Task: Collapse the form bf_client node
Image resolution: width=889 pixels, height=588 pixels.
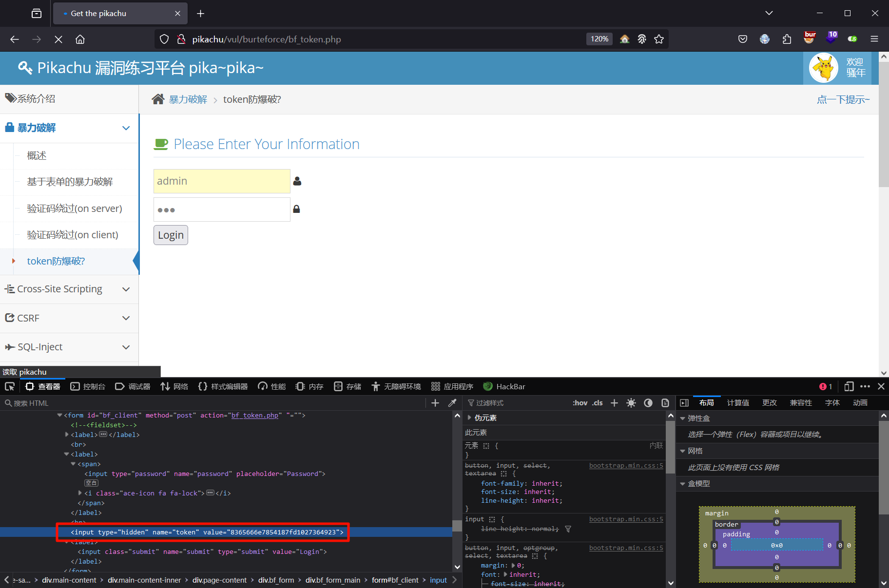Action: (59, 415)
